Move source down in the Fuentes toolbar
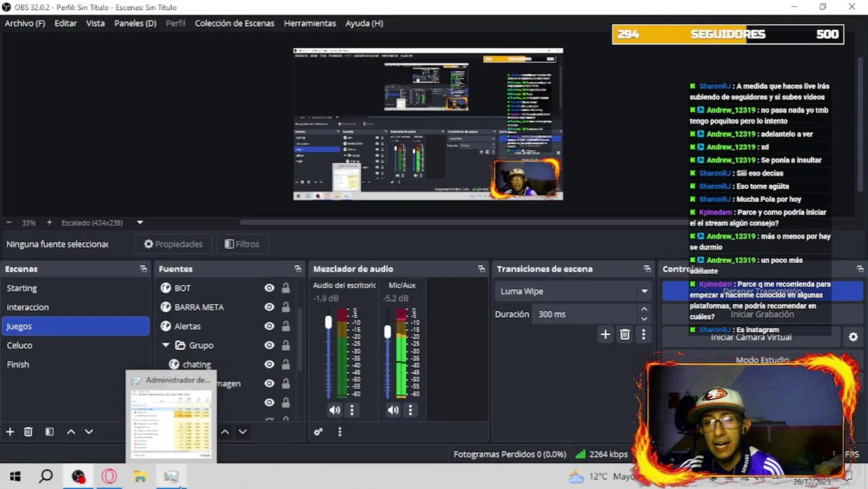 tap(242, 432)
